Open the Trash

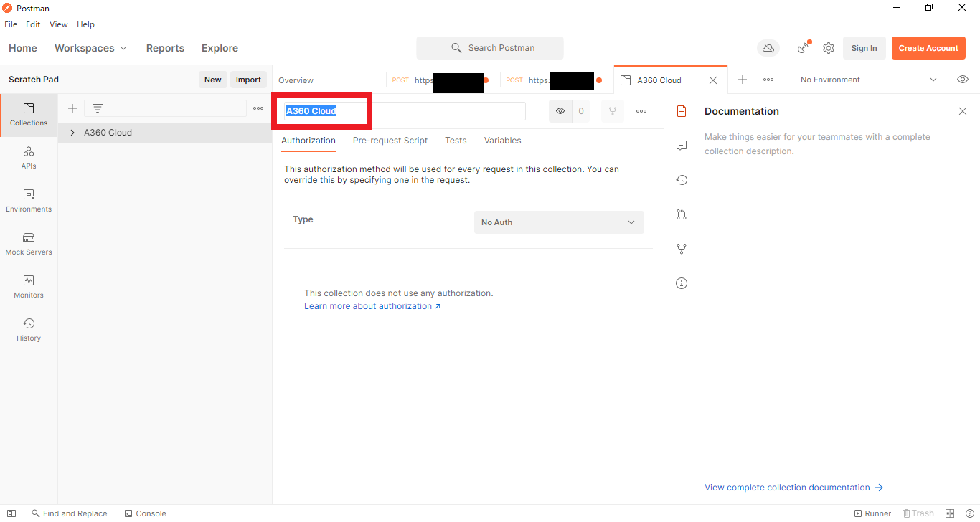[918, 513]
